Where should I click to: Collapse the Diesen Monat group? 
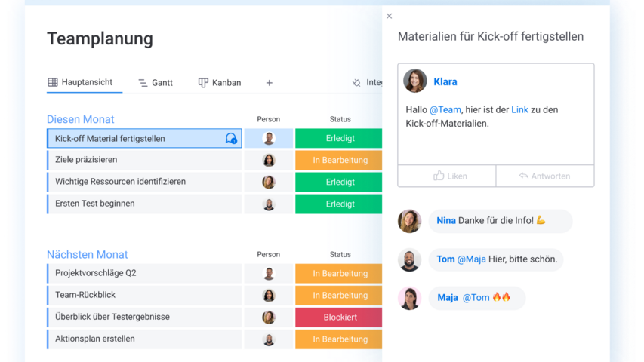[81, 119]
